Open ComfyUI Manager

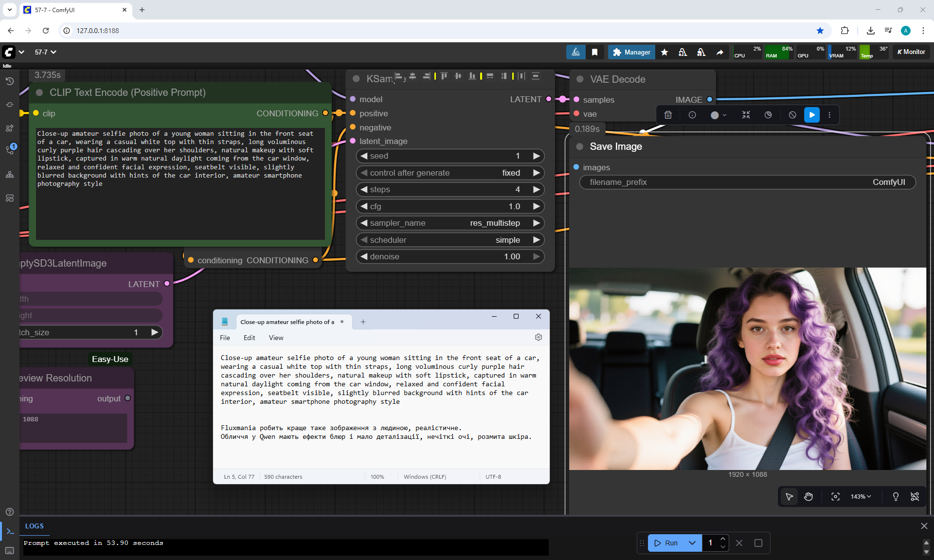coord(631,52)
